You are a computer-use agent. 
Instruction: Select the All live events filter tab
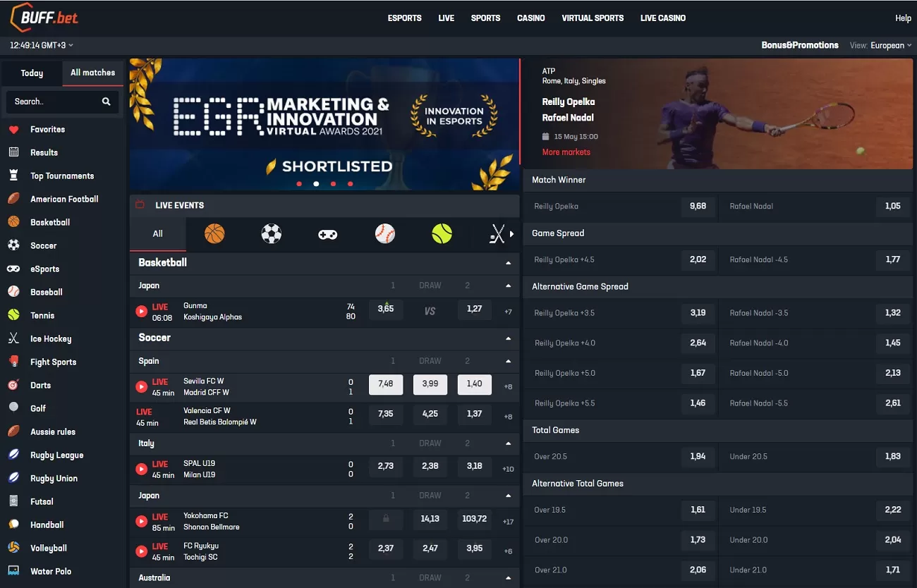[x=158, y=234]
